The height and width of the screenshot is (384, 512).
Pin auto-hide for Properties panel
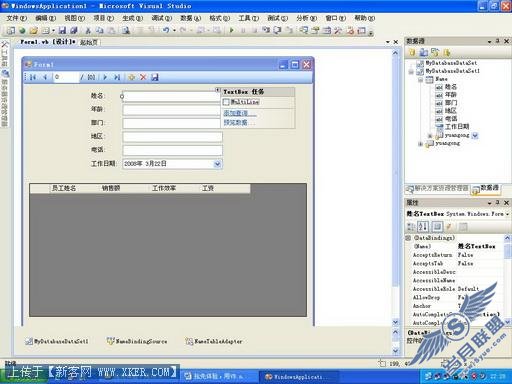click(497, 202)
